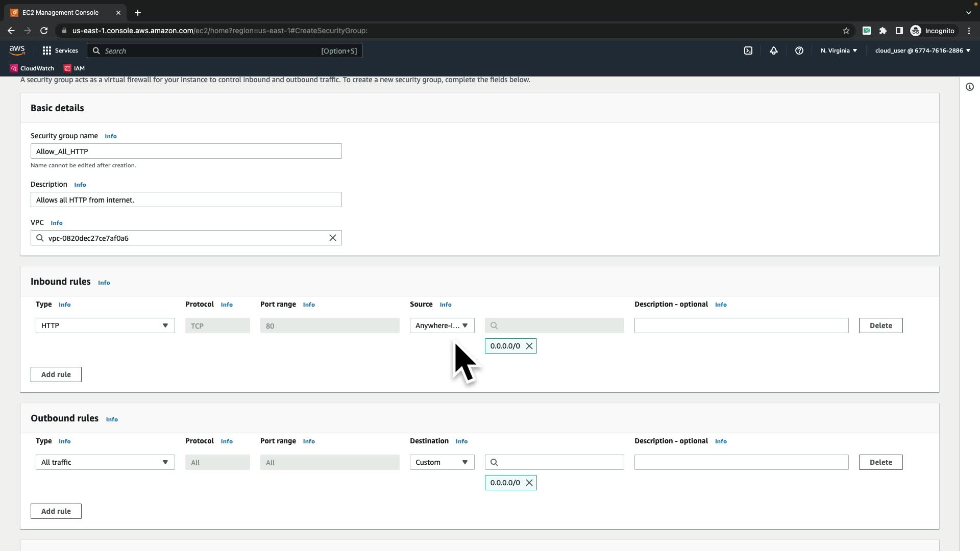Click the support help question mark icon
Viewport: 980px width, 551px height.
point(799,51)
